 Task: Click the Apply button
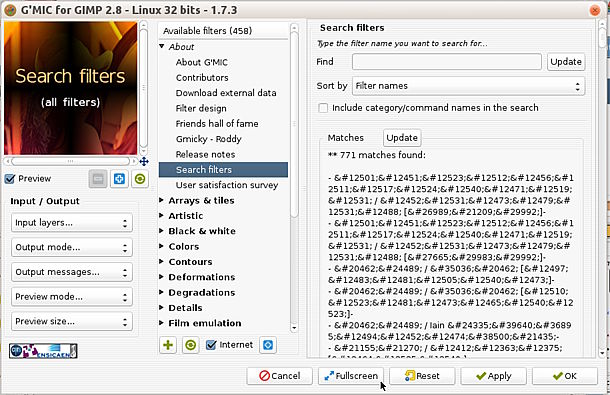tap(493, 376)
